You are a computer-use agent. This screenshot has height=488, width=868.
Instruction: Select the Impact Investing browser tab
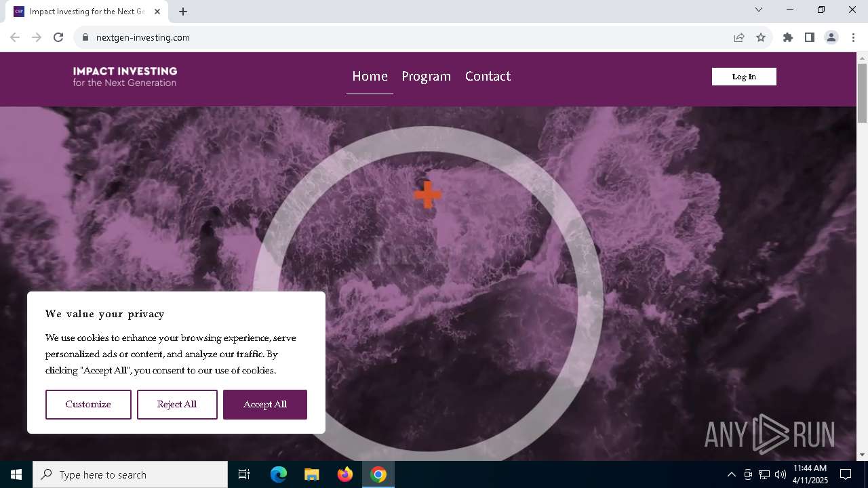click(x=87, y=12)
